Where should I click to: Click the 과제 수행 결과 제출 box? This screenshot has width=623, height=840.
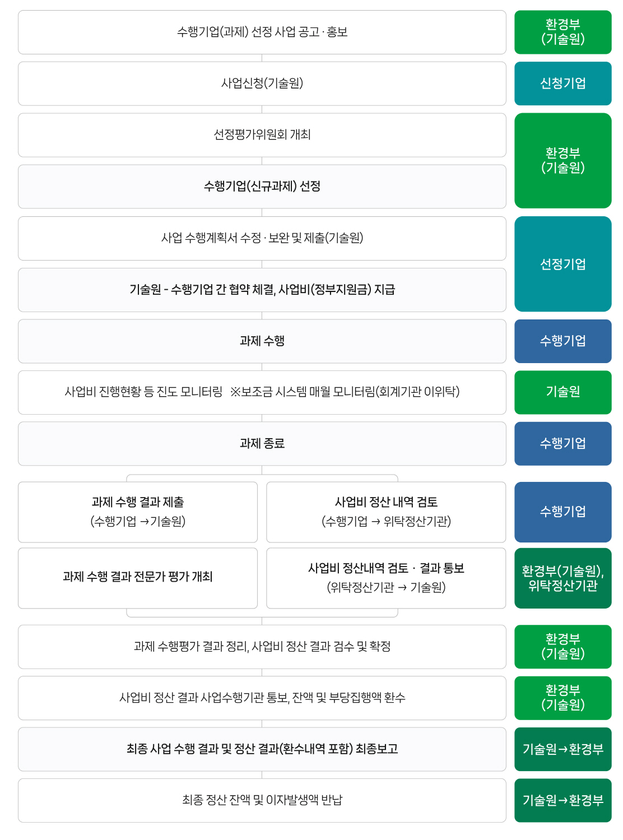(x=138, y=512)
